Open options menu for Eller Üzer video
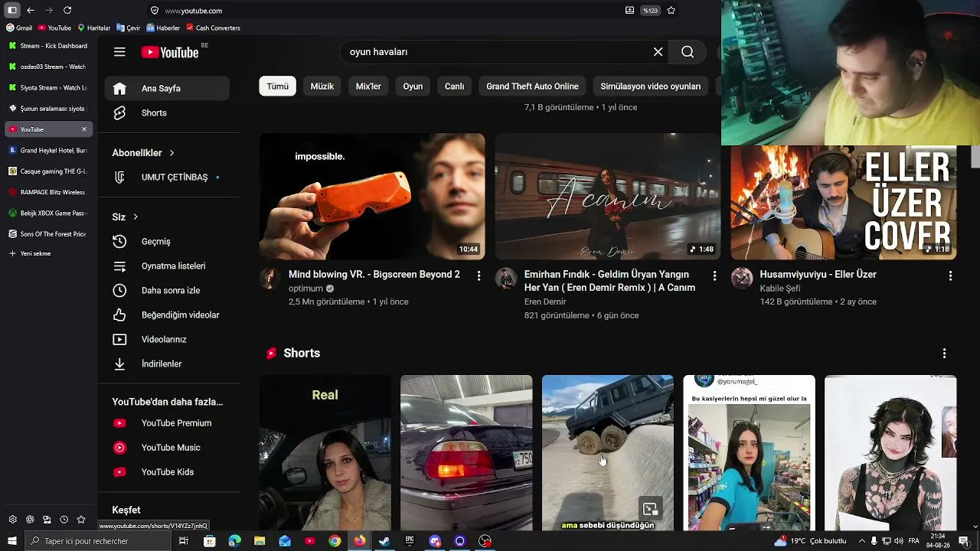Screen dimensions: 980x551 [951, 275]
